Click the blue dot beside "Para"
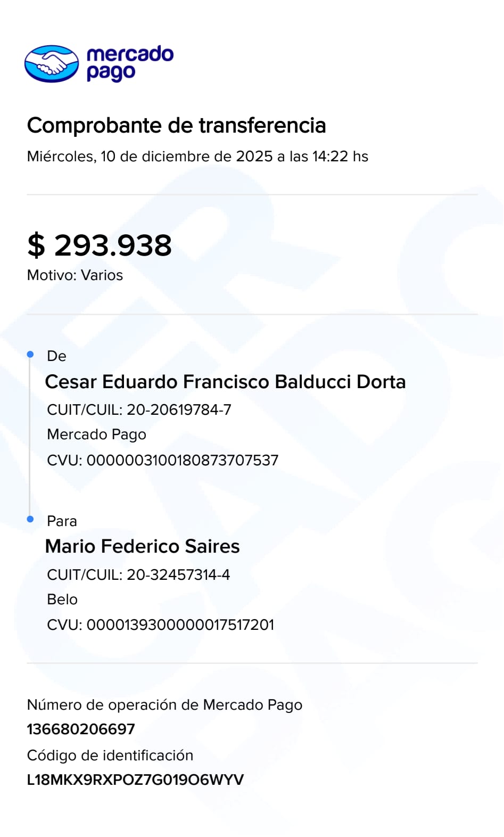The width and height of the screenshot is (504, 837). (x=30, y=519)
